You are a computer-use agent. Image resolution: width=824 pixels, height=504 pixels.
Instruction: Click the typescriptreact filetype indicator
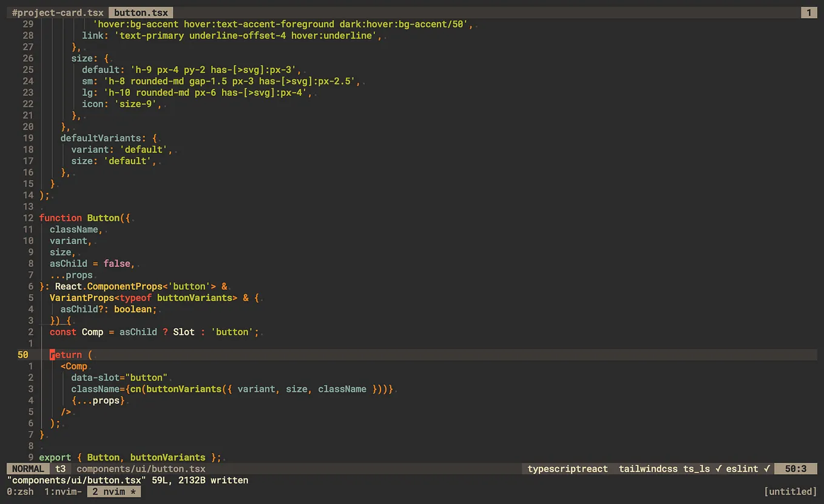567,468
